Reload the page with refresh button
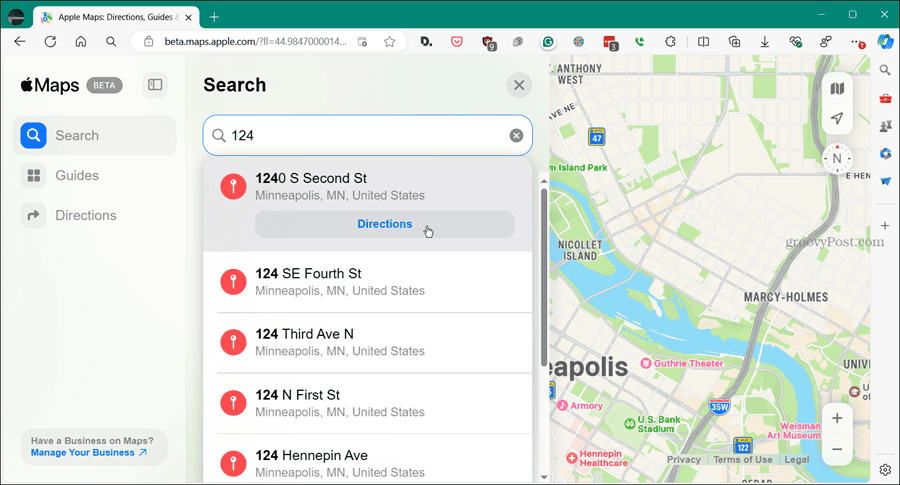 [51, 41]
